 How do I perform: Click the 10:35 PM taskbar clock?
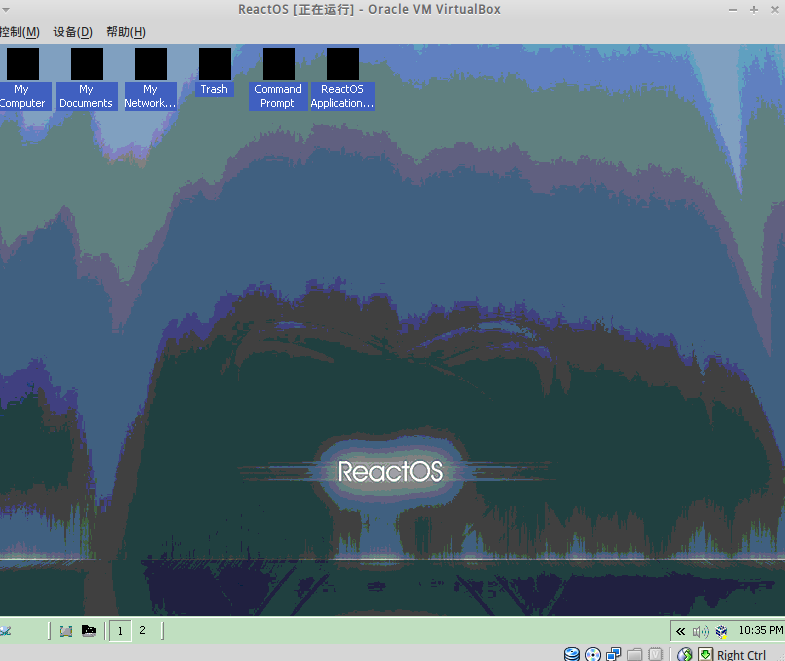[x=761, y=630]
